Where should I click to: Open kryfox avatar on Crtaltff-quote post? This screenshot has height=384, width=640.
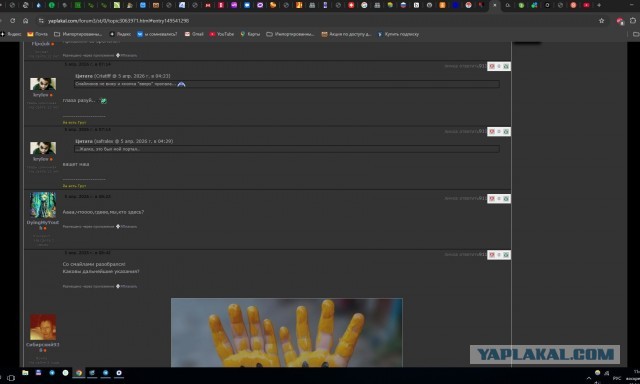(x=43, y=84)
